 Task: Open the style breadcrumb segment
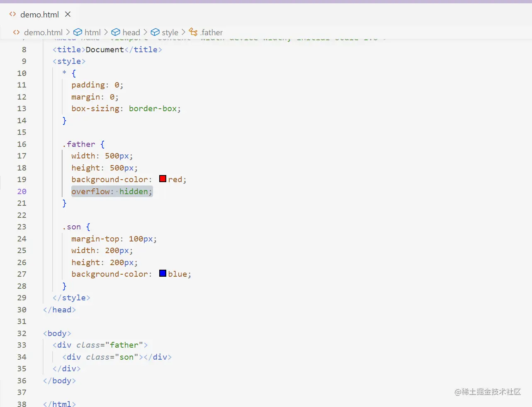[x=170, y=32]
